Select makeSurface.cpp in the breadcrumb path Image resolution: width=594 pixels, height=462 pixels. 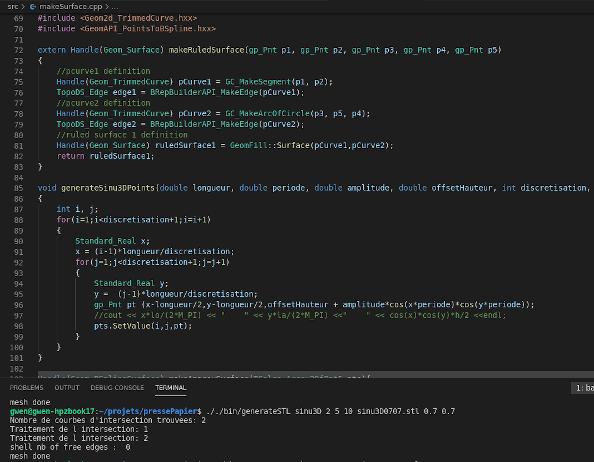pyautogui.click(x=70, y=6)
